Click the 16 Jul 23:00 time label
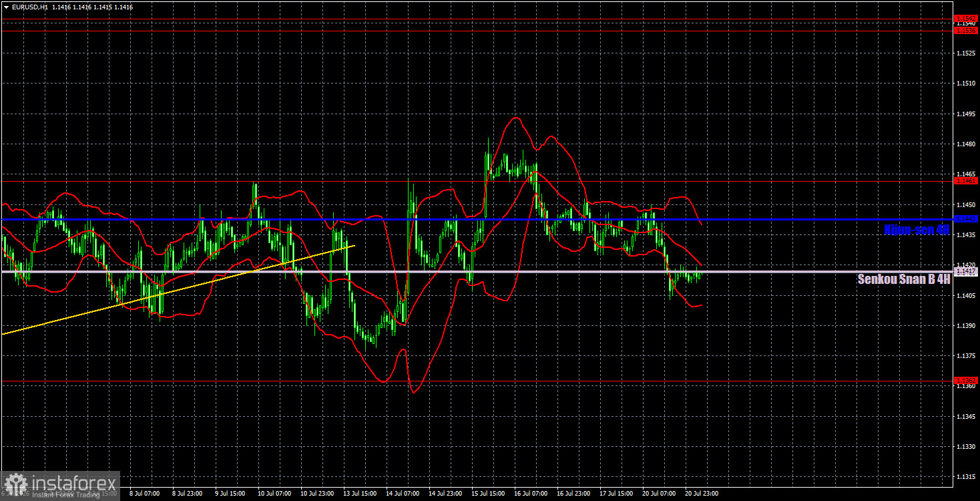The width and height of the screenshot is (980, 501). pyautogui.click(x=572, y=494)
